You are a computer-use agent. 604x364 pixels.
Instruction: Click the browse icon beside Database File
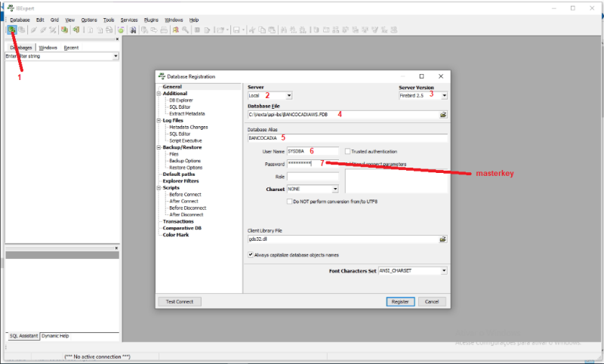pyautogui.click(x=444, y=115)
